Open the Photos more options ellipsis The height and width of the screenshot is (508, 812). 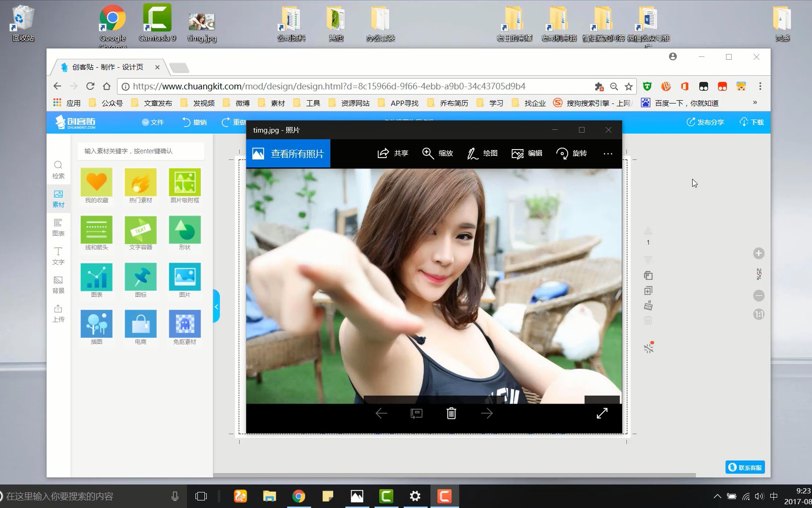[608, 153]
